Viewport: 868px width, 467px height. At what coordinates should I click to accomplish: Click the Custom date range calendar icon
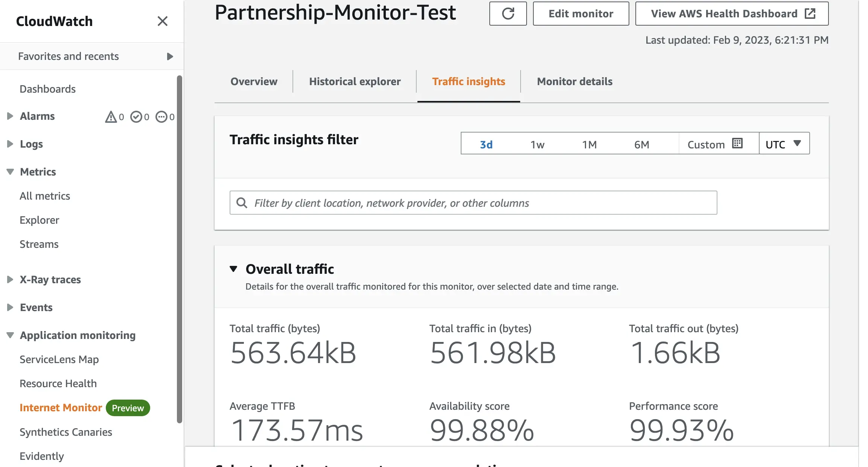tap(738, 144)
